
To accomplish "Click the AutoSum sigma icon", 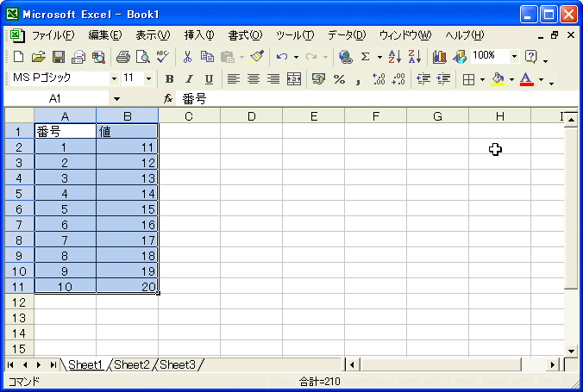I will click(365, 57).
